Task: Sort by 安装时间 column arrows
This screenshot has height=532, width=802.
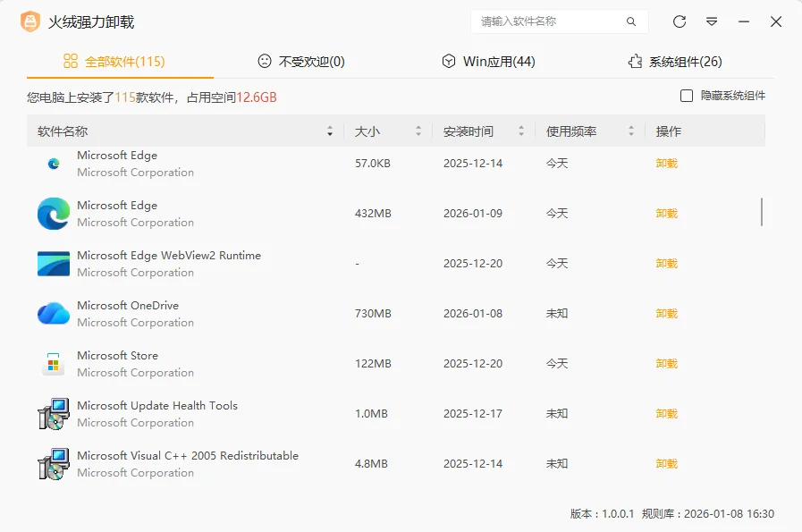Action: click(521, 131)
